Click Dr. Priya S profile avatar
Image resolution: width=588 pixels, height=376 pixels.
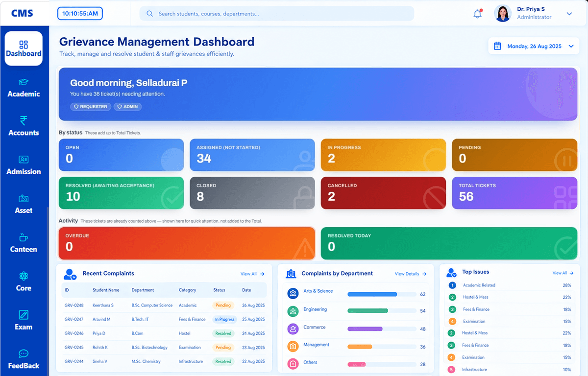pos(503,13)
